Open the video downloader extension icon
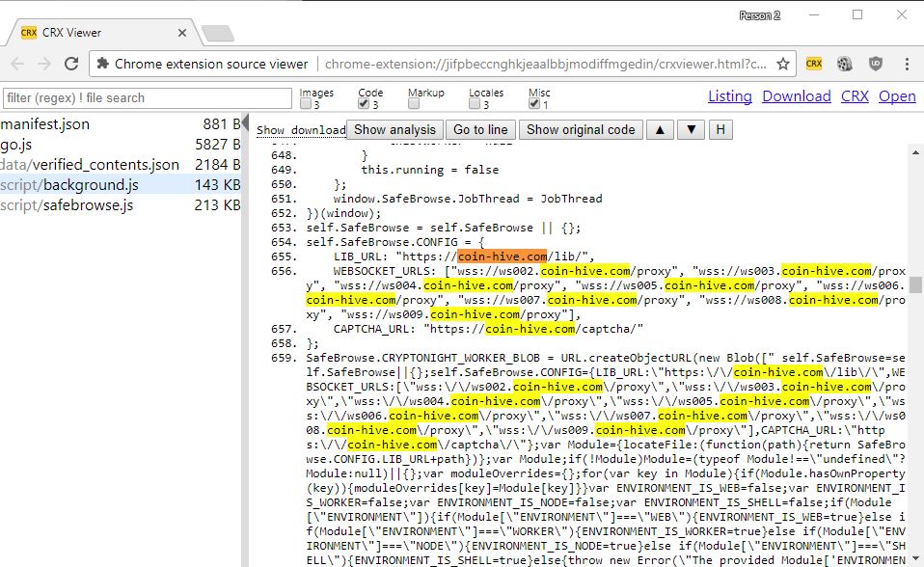Image resolution: width=924 pixels, height=567 pixels. pos(844,62)
